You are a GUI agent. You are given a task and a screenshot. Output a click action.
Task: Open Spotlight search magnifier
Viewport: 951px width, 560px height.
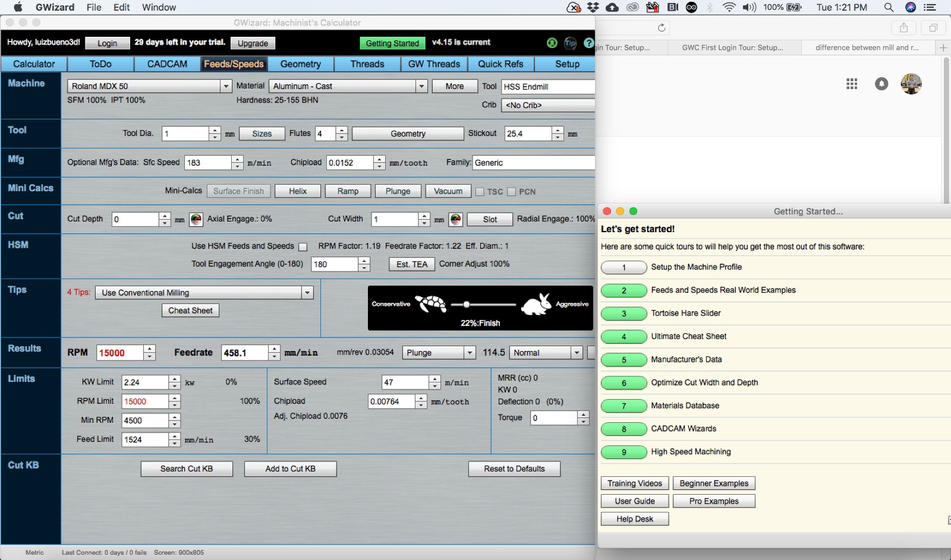889,7
